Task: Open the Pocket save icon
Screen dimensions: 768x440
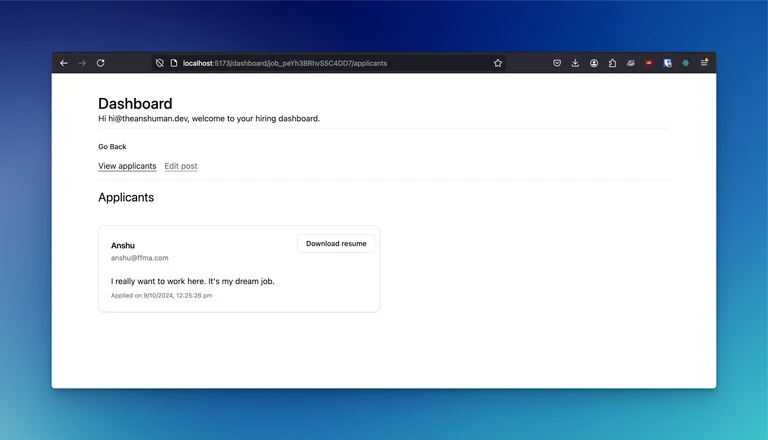Action: coord(557,63)
